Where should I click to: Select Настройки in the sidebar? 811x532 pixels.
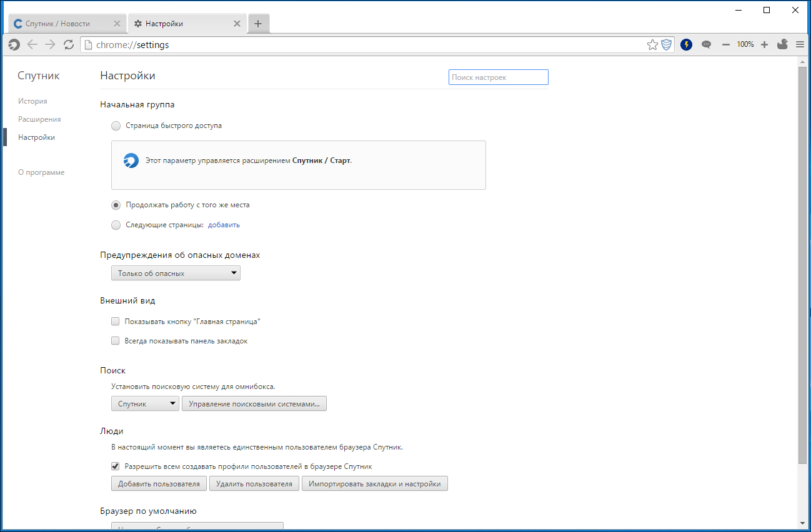coord(36,137)
